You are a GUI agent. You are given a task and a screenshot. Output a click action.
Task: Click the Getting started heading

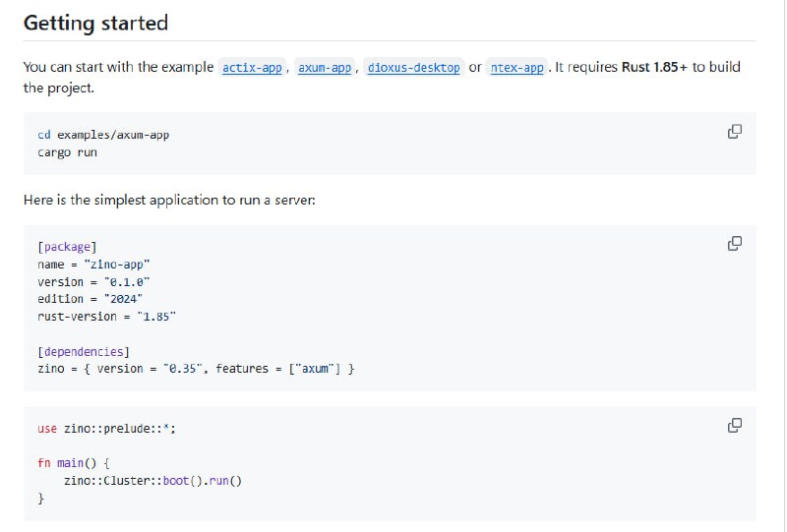coord(95,23)
